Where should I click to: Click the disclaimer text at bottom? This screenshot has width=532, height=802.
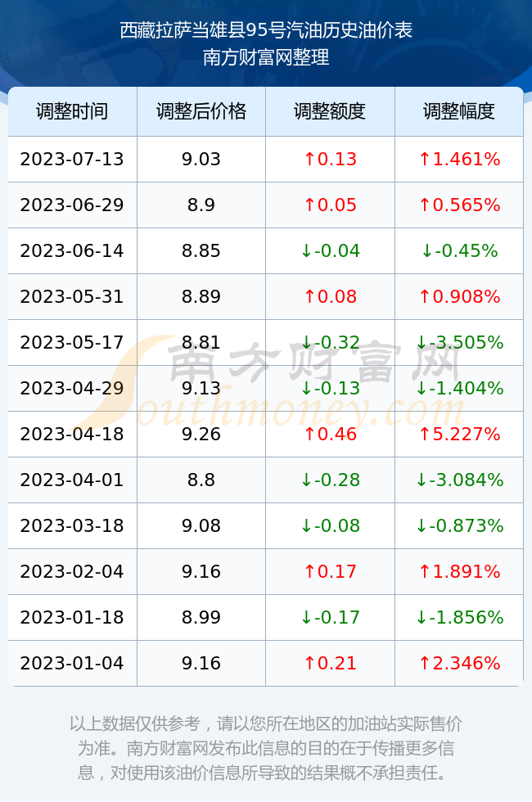point(266,748)
